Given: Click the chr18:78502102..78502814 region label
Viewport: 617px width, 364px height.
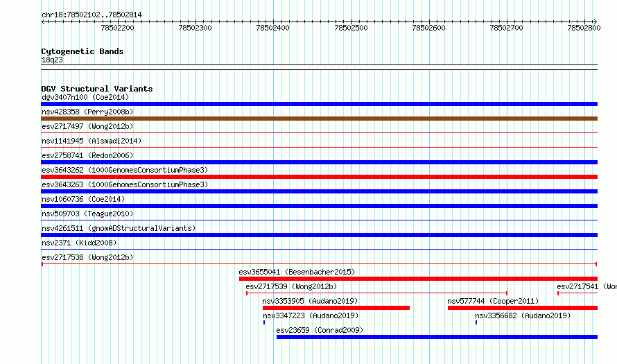Looking at the screenshot, I should coord(92,15).
